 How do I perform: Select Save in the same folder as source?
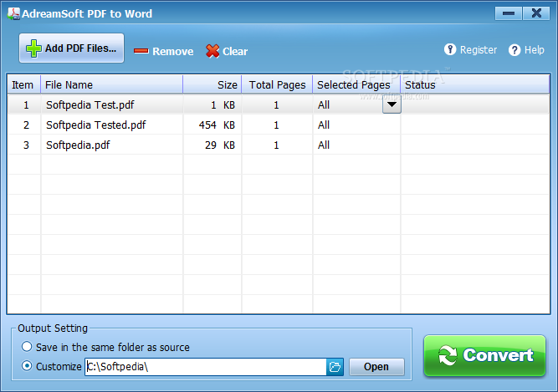pyautogui.click(x=28, y=347)
